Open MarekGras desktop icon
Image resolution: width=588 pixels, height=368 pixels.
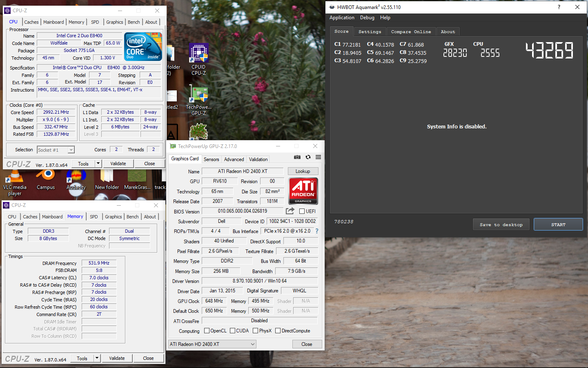[x=137, y=180]
